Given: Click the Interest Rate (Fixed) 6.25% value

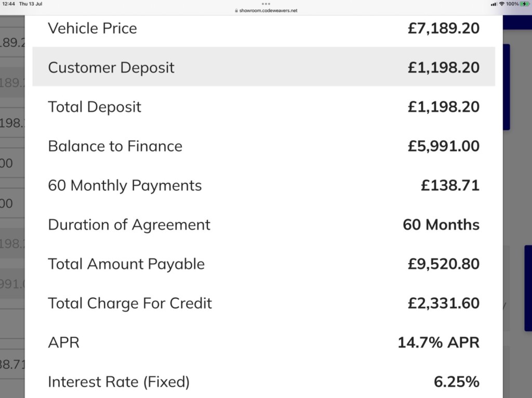Looking at the screenshot, I should tap(456, 382).
